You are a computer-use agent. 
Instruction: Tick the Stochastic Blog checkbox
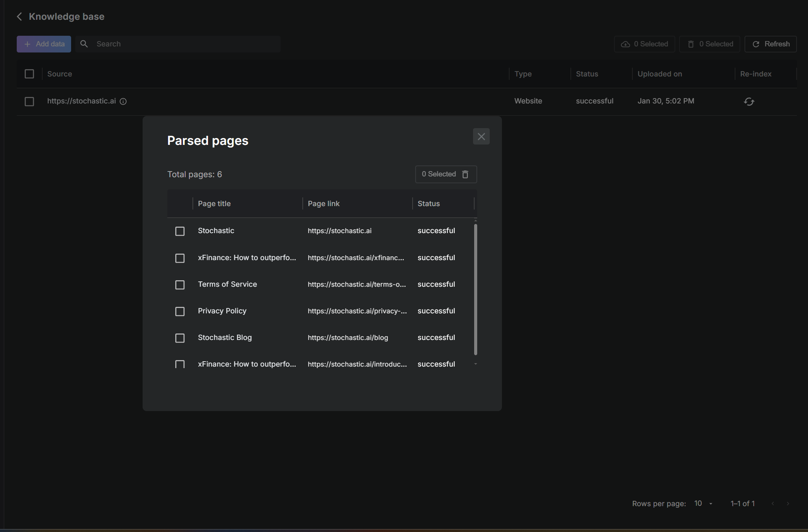click(x=180, y=338)
